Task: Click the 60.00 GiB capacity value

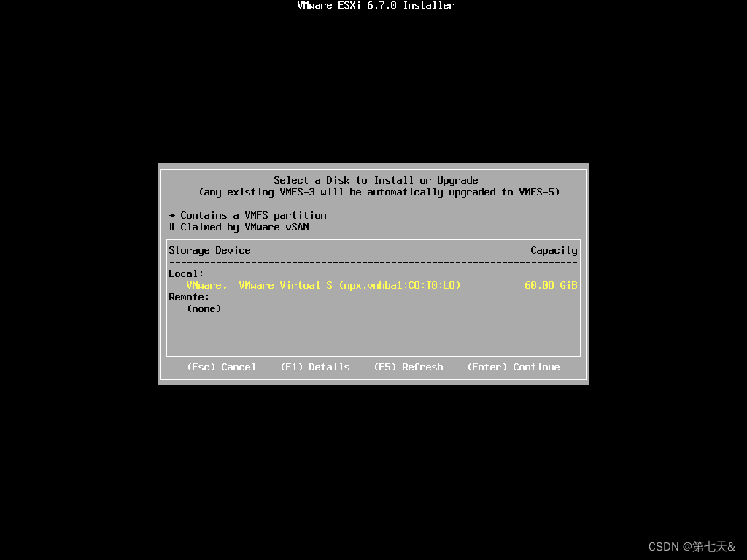Action: tap(551, 285)
